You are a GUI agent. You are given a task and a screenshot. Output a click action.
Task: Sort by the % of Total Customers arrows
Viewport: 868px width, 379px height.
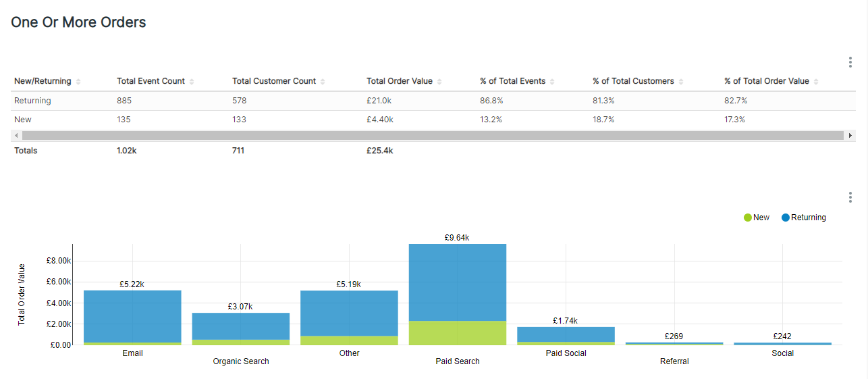coord(680,82)
